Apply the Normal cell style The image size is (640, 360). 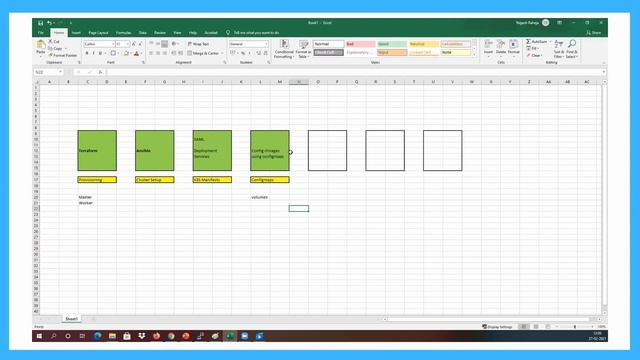click(329, 44)
